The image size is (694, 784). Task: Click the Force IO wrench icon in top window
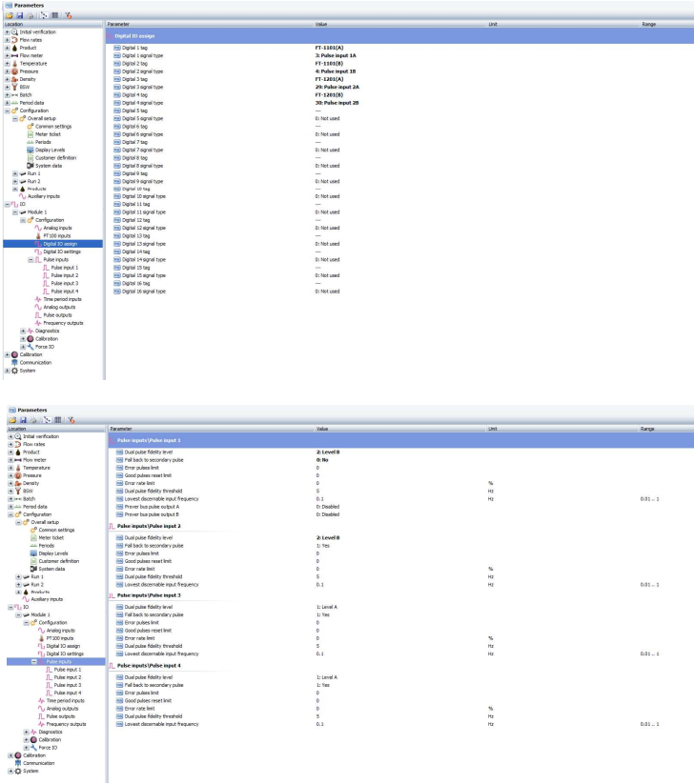pos(31,347)
